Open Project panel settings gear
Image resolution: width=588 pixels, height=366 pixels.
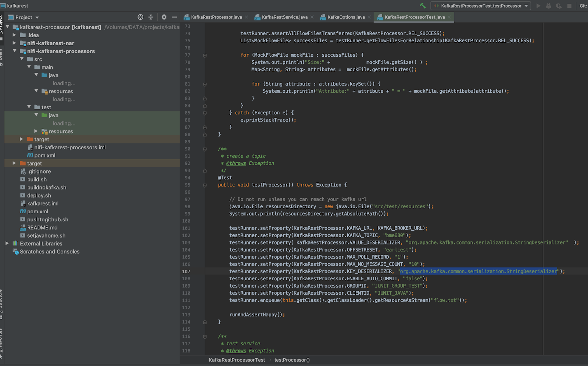164,17
